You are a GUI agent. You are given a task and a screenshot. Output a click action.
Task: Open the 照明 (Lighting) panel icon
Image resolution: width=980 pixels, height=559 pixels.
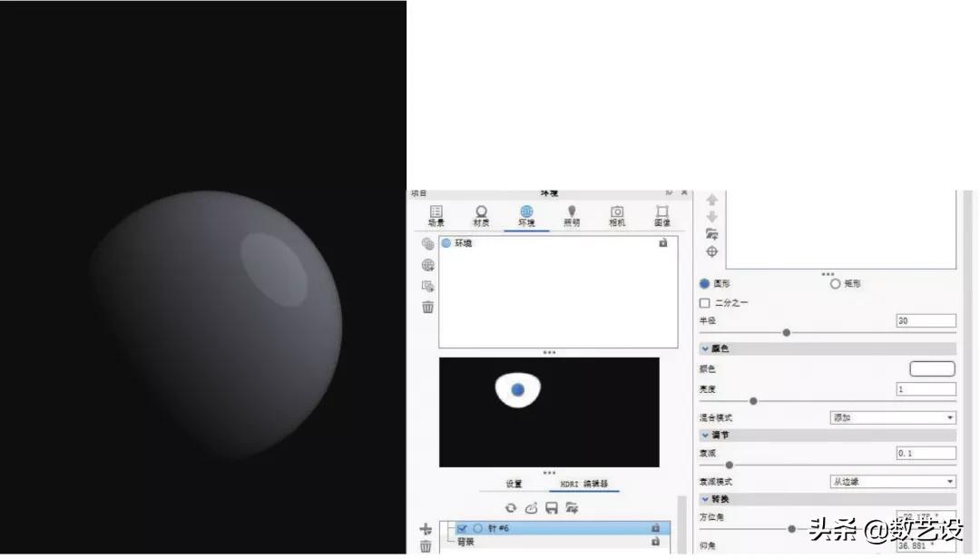pos(572,212)
